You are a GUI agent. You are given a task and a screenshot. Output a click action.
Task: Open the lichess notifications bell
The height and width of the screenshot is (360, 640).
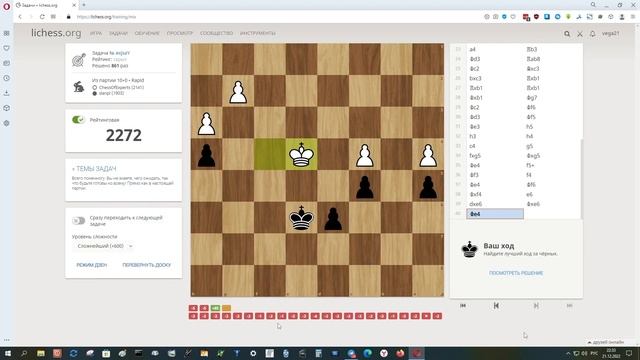point(593,34)
